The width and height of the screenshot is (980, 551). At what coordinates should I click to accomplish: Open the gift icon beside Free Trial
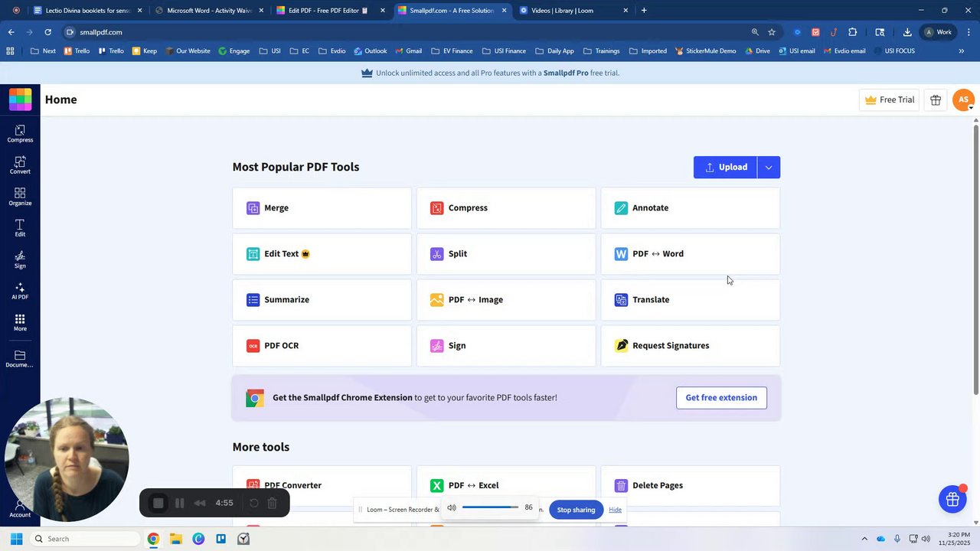click(936, 99)
